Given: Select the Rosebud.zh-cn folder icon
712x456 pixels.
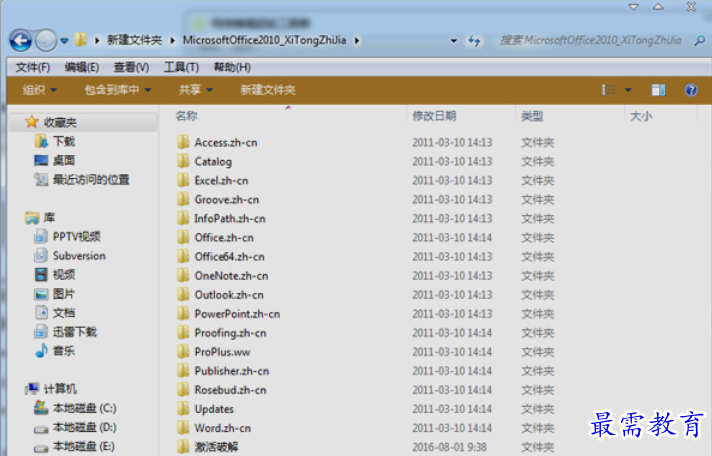Looking at the screenshot, I should coord(183,390).
